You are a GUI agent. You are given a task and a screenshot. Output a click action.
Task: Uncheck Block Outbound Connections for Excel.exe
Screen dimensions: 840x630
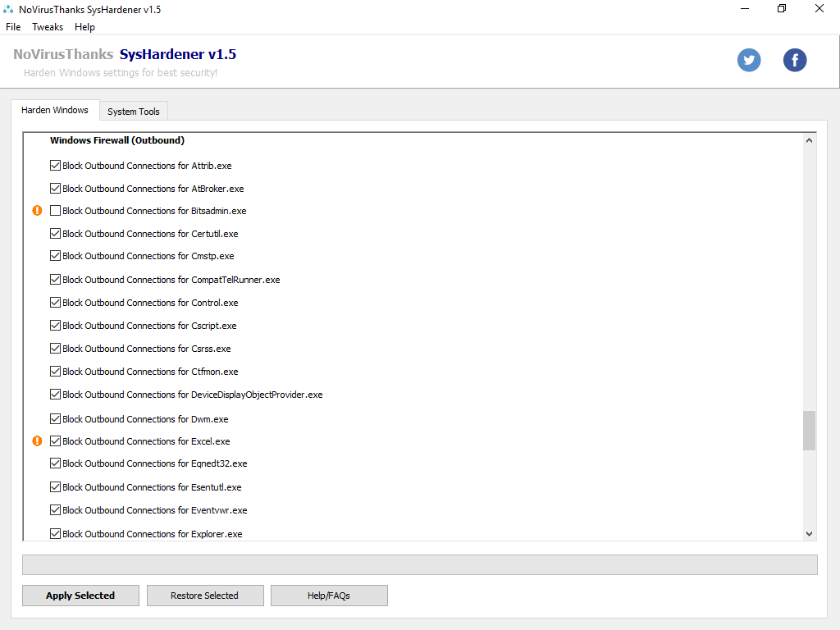[55, 441]
